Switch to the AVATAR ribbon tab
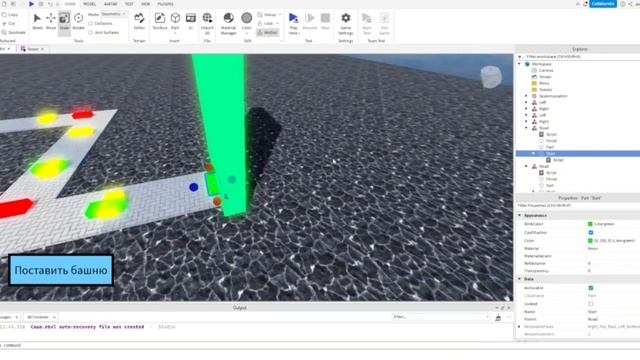The height and width of the screenshot is (360, 640). click(x=110, y=4)
